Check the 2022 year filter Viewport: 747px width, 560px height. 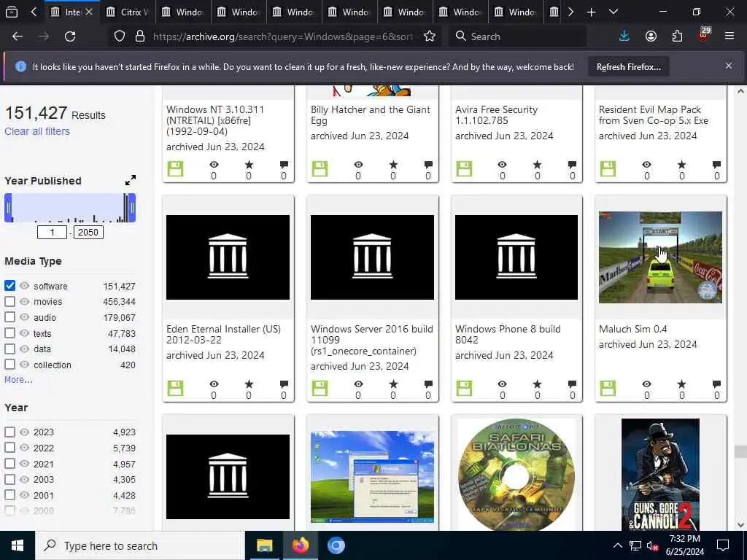point(9,448)
